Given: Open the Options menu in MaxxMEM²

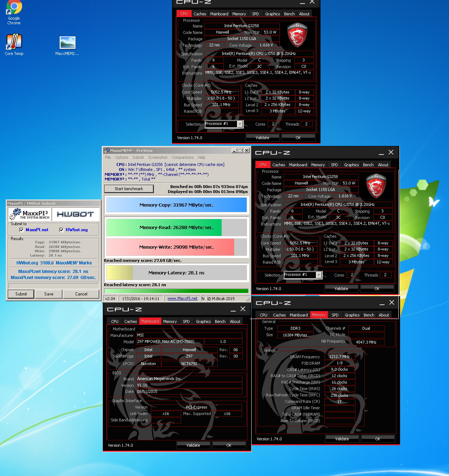Looking at the screenshot, I should [x=121, y=157].
